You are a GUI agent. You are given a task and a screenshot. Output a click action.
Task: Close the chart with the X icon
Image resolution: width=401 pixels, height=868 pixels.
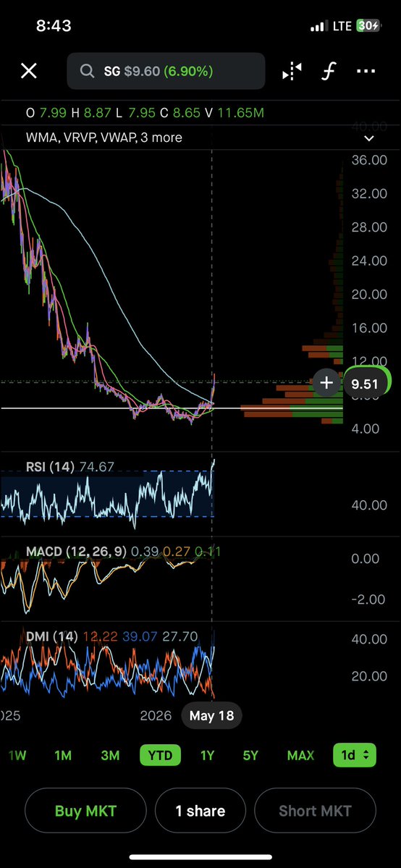(29, 71)
